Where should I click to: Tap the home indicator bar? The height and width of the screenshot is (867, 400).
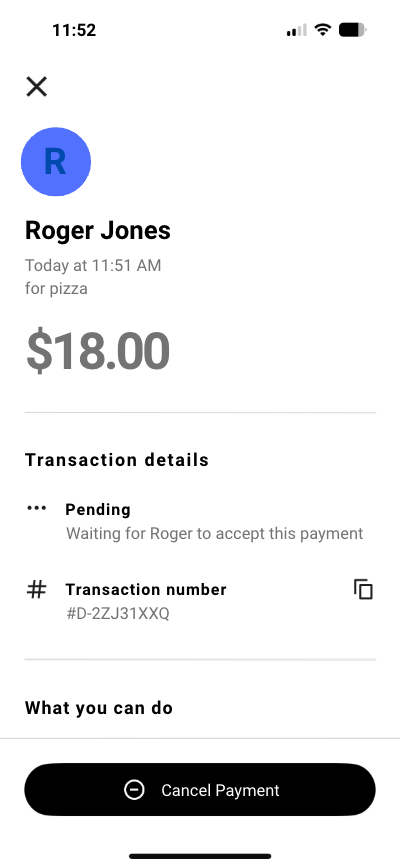click(200, 856)
